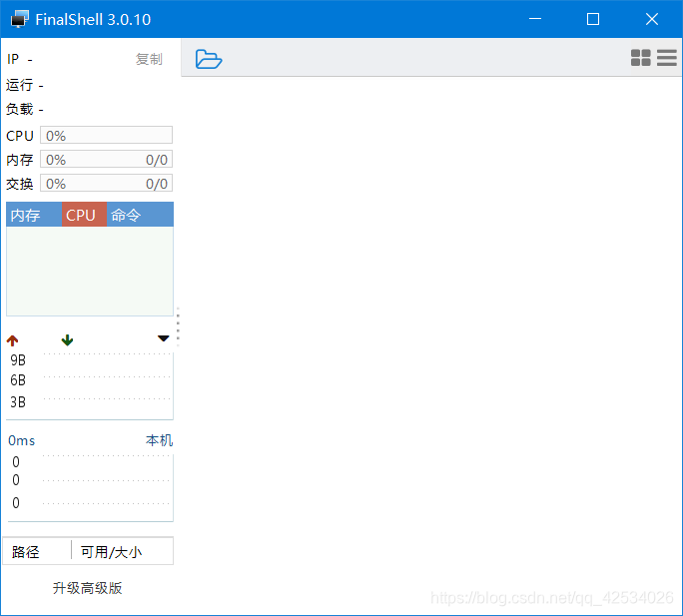This screenshot has height=616, width=683.
Task: Click the 可用/大小 column header
Action: [123, 552]
